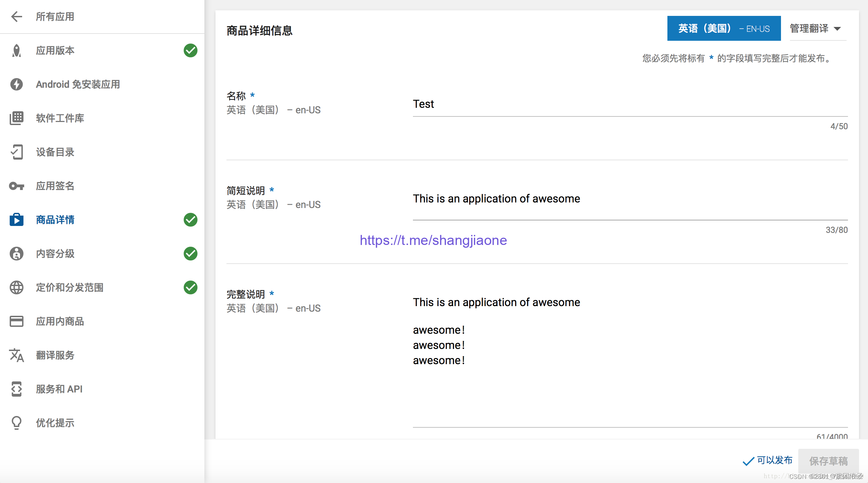The width and height of the screenshot is (868, 483).
Task: Open the 服务和 API menu item
Action: coord(59,389)
